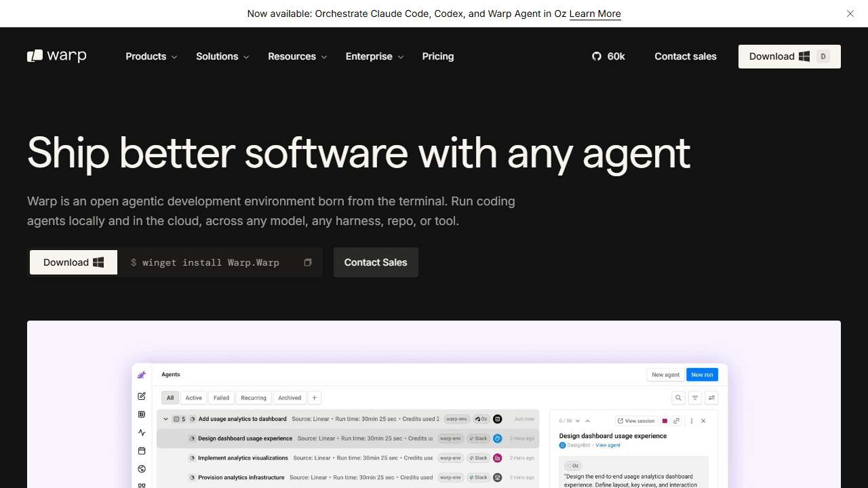Follow the Learn More banner link
The image size is (868, 488).
pyautogui.click(x=595, y=14)
